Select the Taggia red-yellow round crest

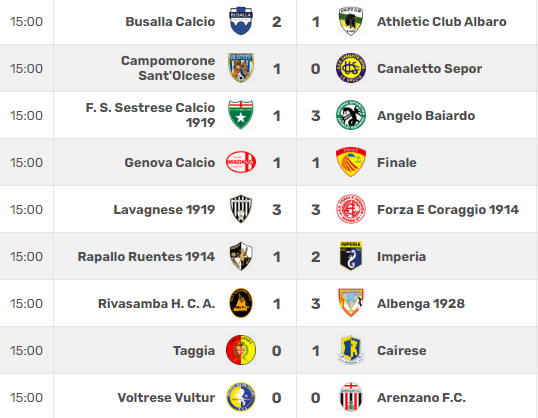(x=241, y=350)
